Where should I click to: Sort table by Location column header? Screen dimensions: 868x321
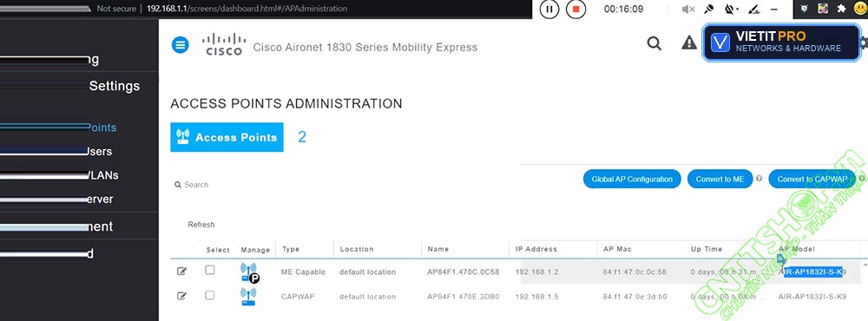pyautogui.click(x=357, y=249)
